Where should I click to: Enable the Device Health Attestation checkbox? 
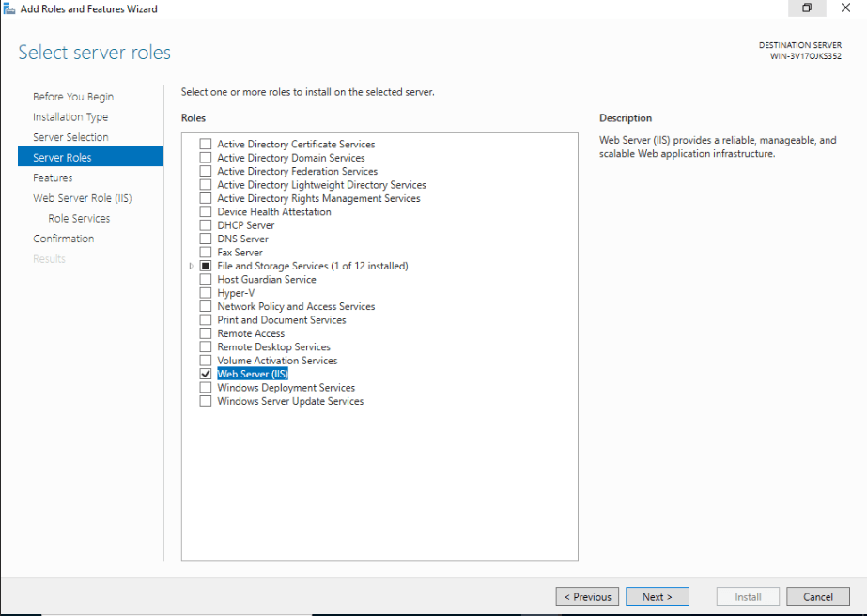(205, 212)
